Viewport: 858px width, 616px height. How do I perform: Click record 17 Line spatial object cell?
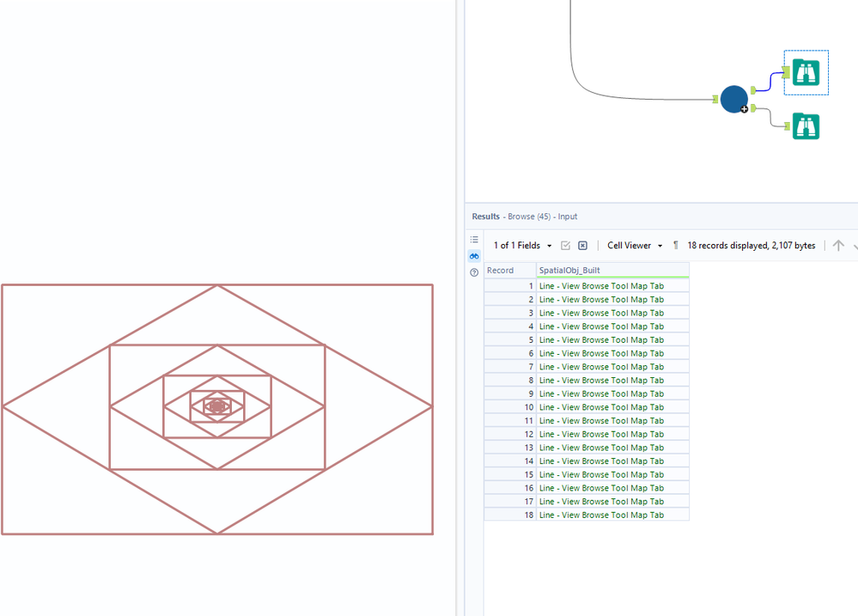[x=612, y=502]
